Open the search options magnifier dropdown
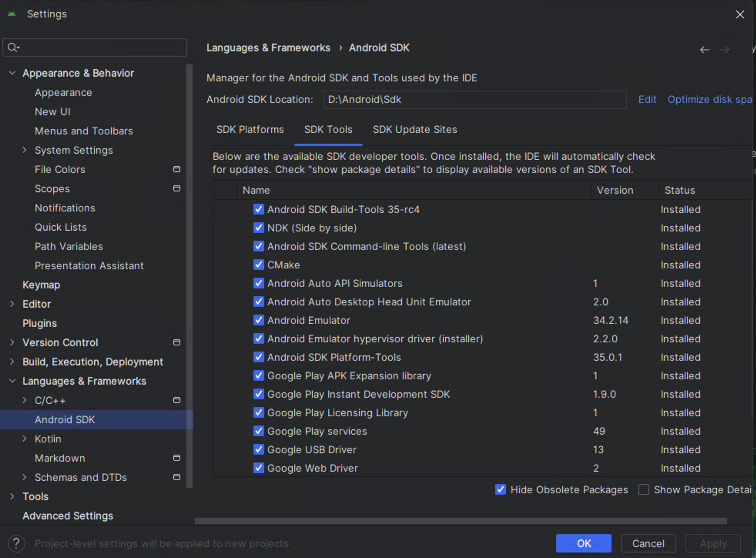756x558 pixels. [x=13, y=47]
